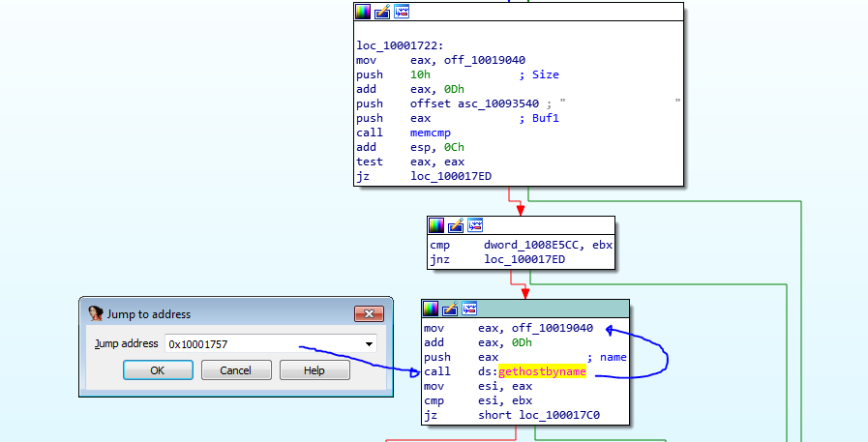This screenshot has width=868, height=442.
Task: Click the pencil edit icon on the memcmp node
Action: point(382,12)
